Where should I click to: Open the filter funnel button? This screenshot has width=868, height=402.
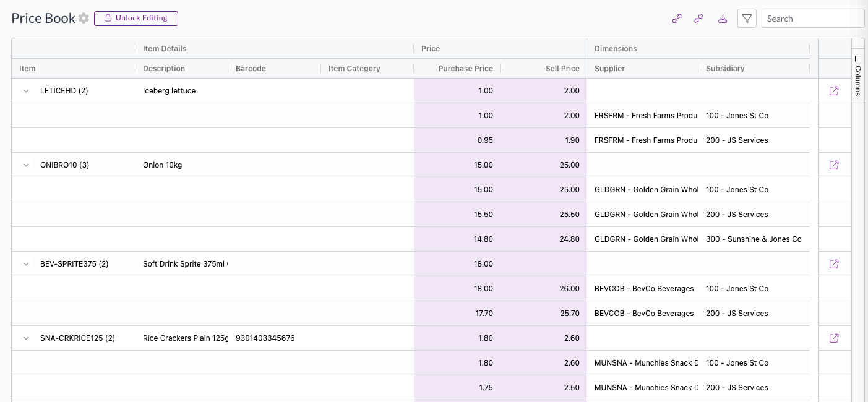coord(747,19)
